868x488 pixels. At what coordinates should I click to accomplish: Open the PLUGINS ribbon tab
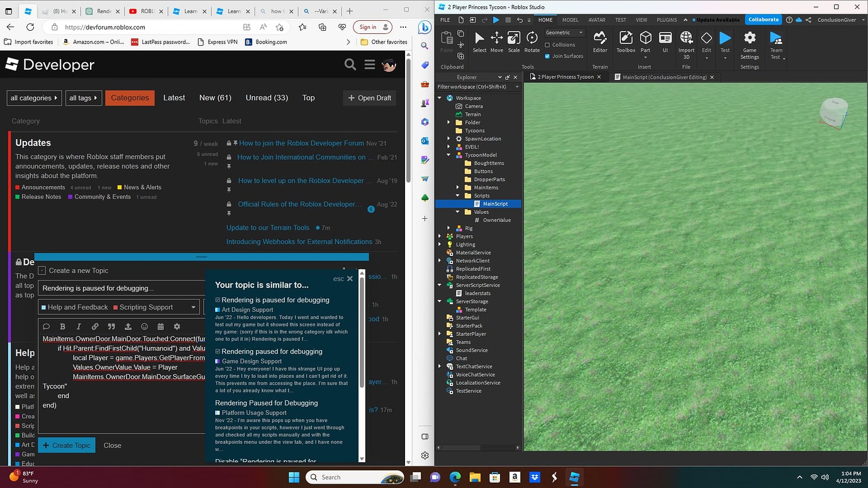[667, 19]
